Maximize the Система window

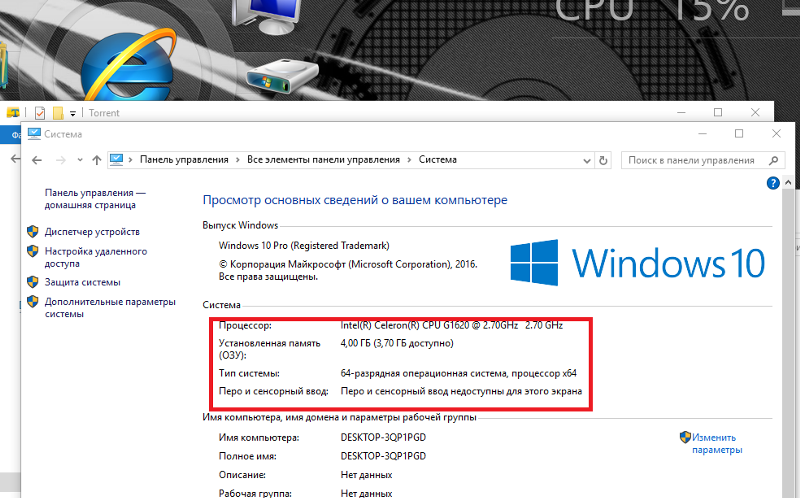(x=739, y=134)
